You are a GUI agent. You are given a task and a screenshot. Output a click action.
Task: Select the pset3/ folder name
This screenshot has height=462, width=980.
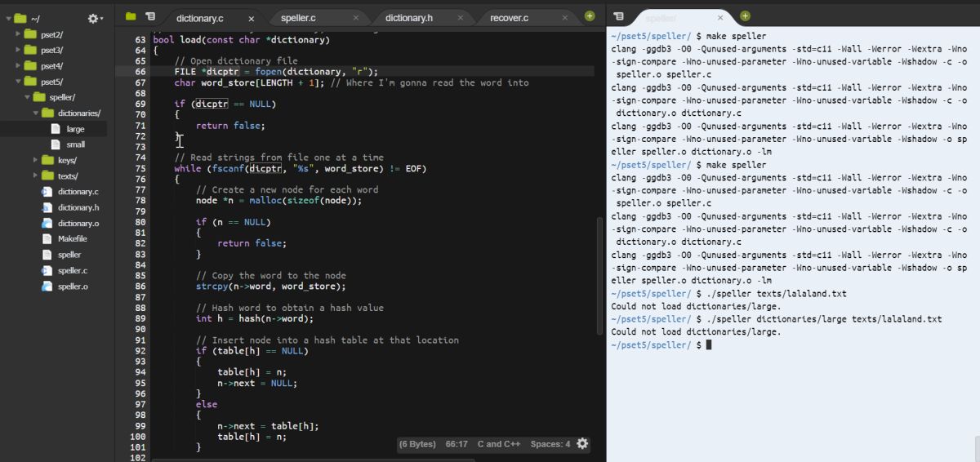tap(52, 50)
